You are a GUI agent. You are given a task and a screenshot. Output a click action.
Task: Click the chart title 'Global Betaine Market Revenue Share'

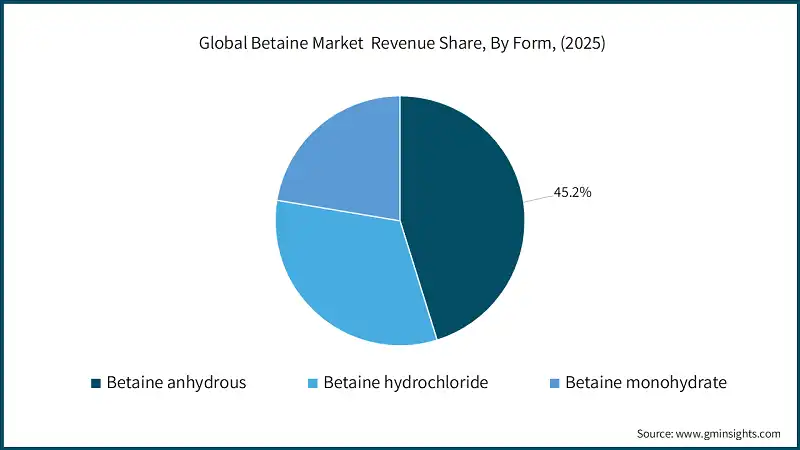402,43
